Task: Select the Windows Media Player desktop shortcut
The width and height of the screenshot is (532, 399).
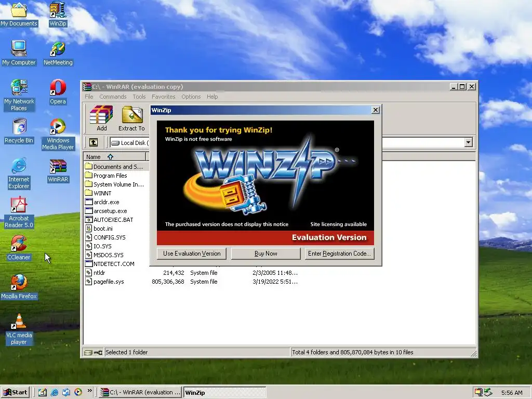Action: click(58, 134)
